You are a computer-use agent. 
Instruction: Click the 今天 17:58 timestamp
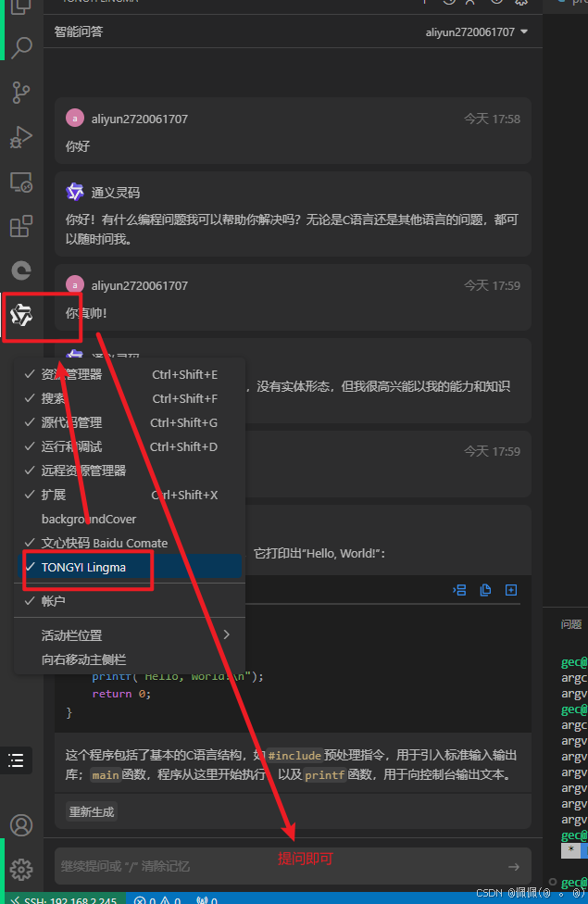492,119
